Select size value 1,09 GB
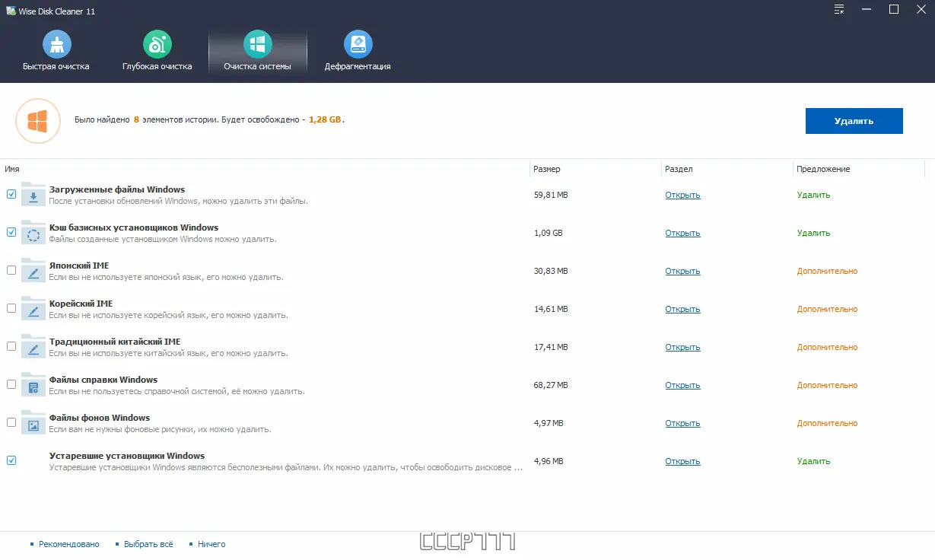 coord(549,233)
